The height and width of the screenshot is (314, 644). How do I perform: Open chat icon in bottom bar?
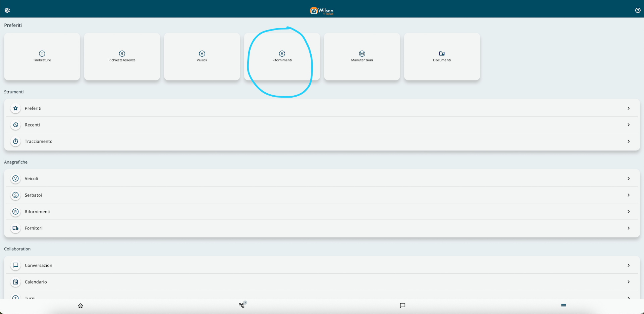point(402,306)
